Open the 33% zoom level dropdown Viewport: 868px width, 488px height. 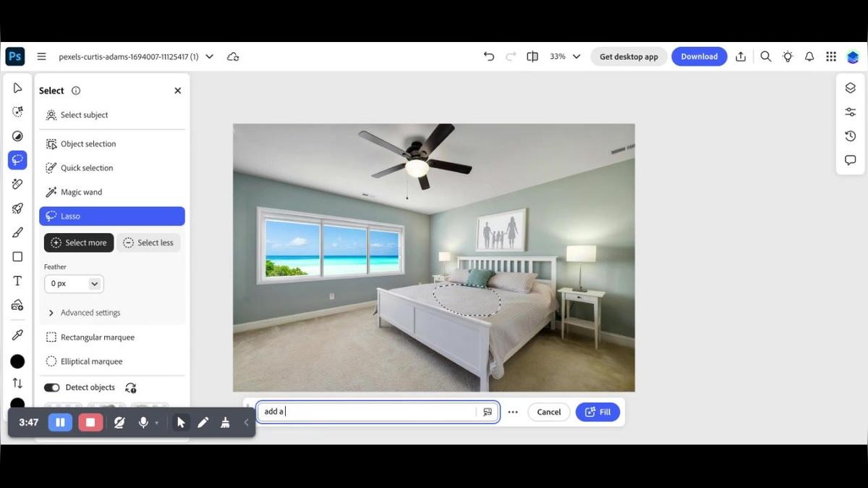click(565, 56)
